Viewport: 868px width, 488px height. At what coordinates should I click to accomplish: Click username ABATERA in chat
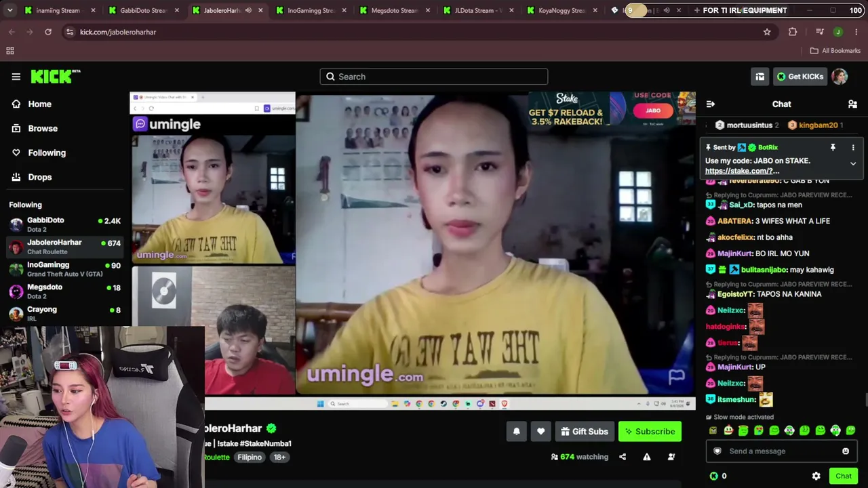point(734,221)
